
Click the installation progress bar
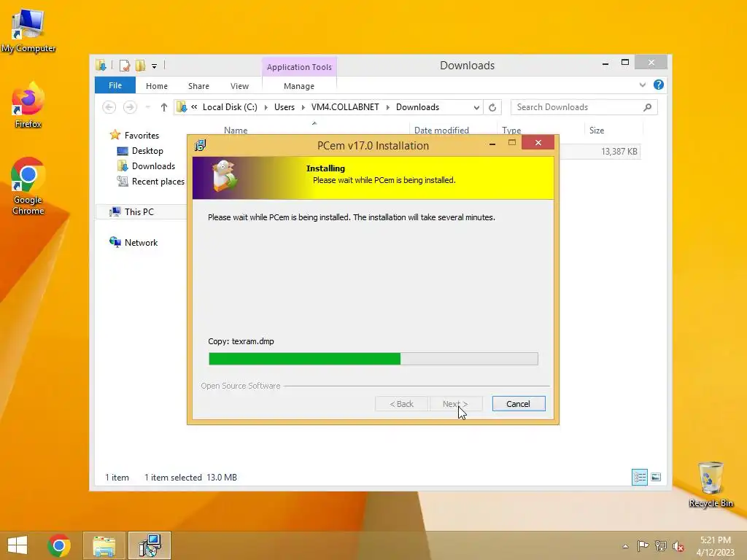click(373, 359)
